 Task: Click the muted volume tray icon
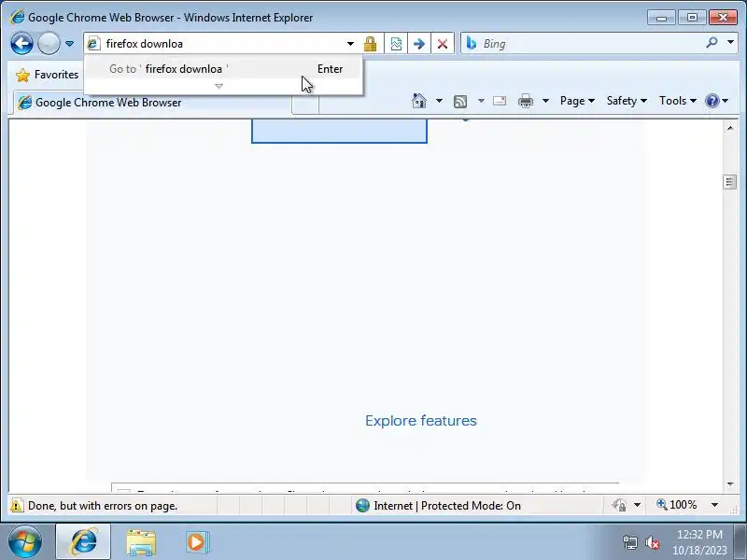(652, 543)
